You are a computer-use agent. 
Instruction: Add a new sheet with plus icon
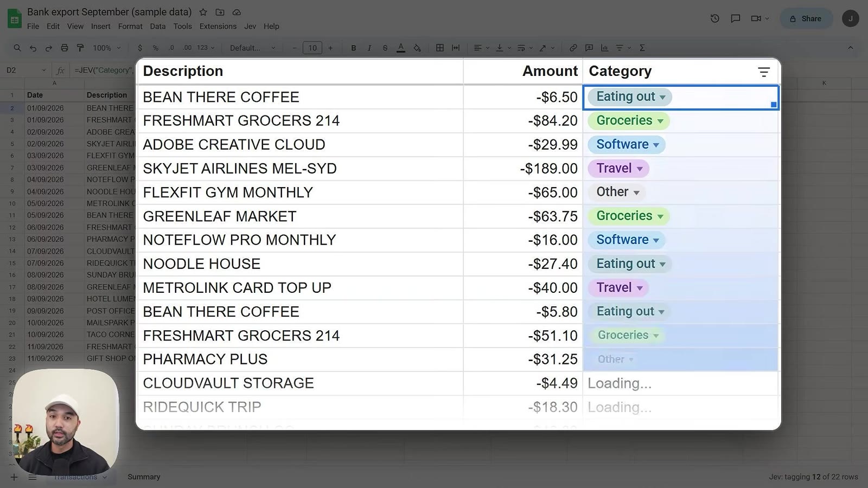pos(14,477)
